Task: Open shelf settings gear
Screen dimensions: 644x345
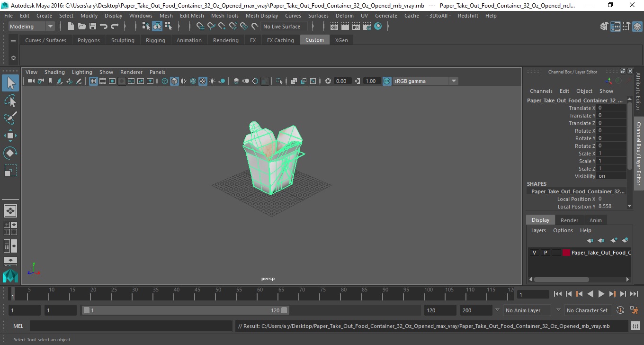Action: click(13, 58)
